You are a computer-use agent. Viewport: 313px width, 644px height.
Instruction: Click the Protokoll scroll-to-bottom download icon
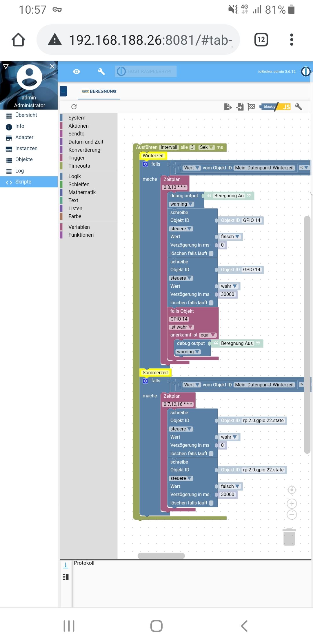(66, 565)
